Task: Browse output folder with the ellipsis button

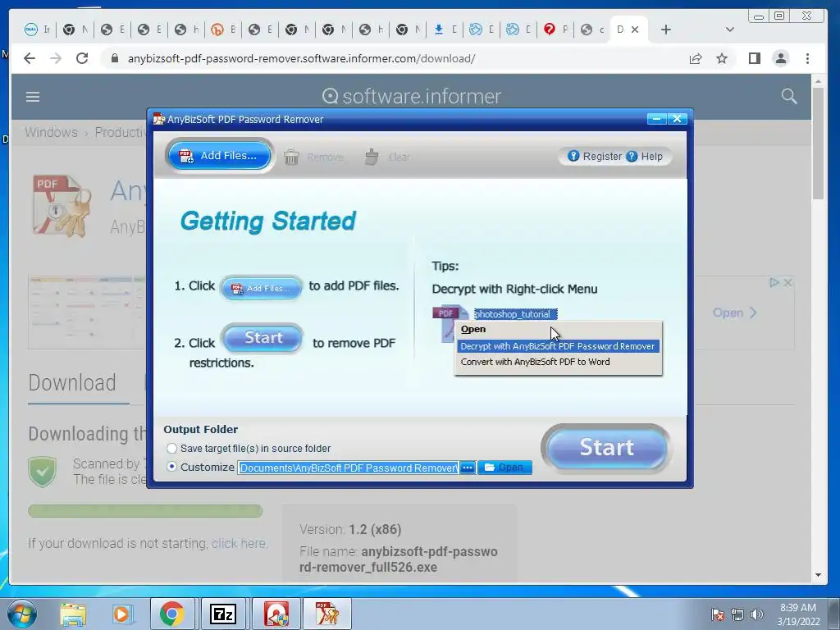Action: (468, 468)
